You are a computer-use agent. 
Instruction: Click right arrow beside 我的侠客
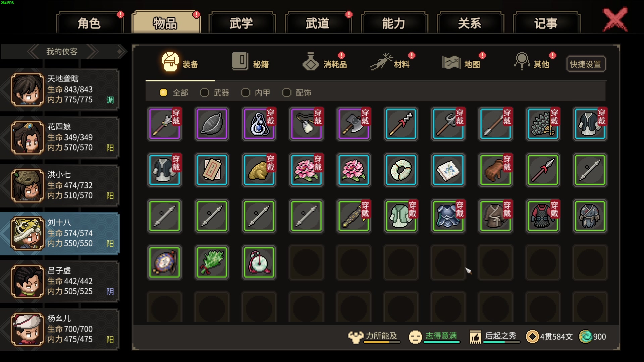click(x=92, y=52)
